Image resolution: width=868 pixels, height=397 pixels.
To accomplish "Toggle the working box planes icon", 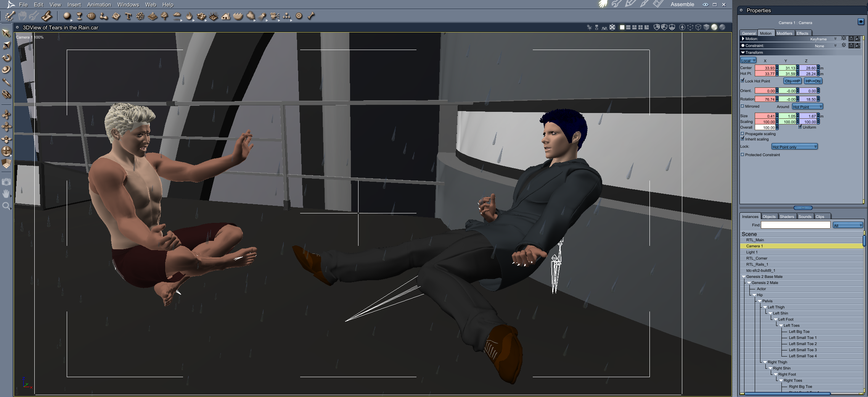I will (x=6, y=164).
